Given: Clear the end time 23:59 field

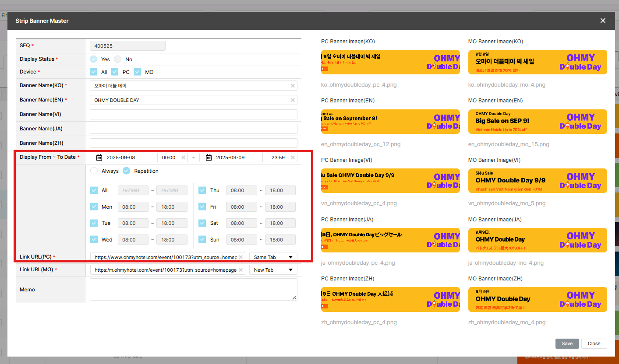Looking at the screenshot, I should (293, 157).
